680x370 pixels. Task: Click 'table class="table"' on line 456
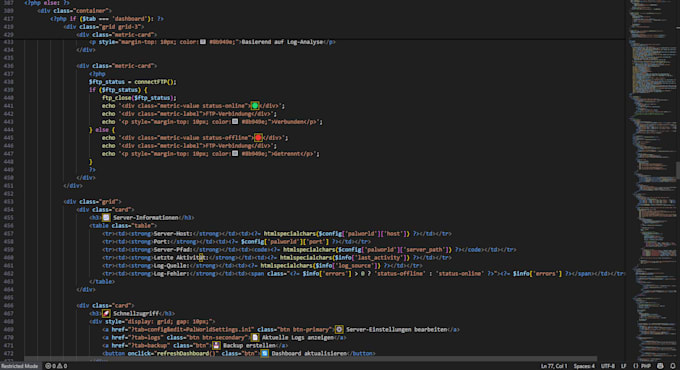pyautogui.click(x=123, y=226)
